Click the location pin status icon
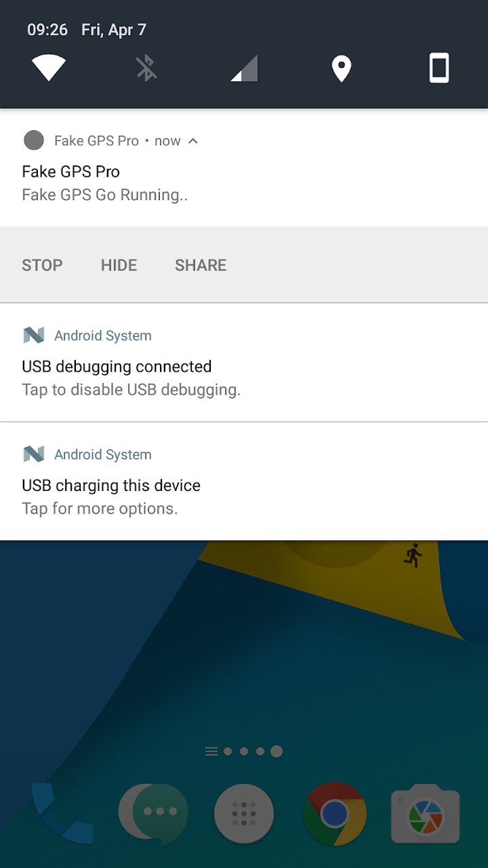The height and width of the screenshot is (868, 488). click(341, 67)
